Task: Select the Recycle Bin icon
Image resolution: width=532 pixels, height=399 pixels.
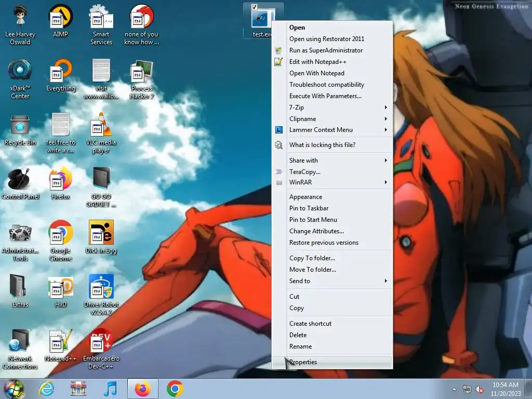Action: (20, 129)
